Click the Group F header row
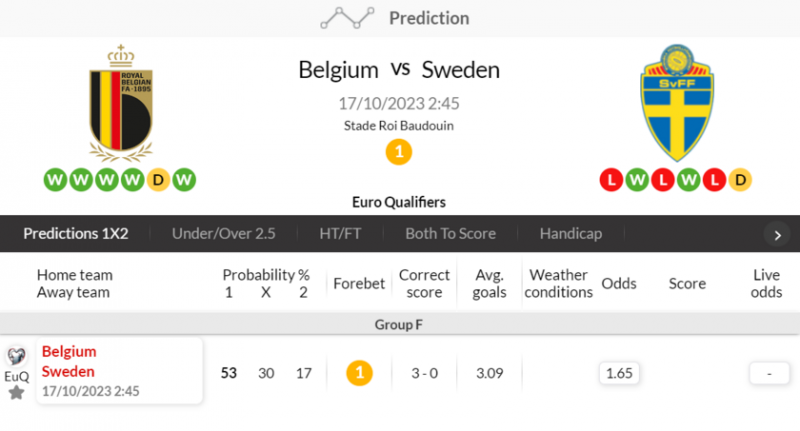 click(x=400, y=324)
